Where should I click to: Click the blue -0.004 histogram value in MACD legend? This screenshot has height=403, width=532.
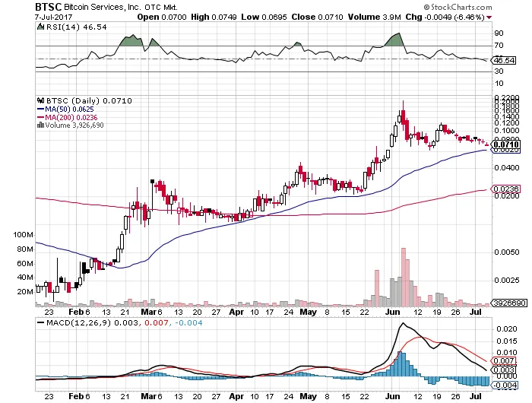point(188,322)
